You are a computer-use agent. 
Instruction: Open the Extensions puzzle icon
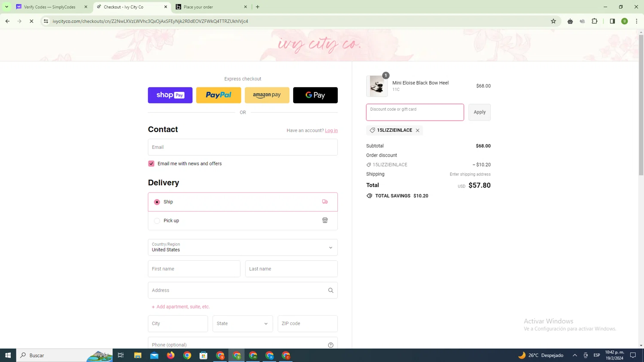[x=595, y=21]
